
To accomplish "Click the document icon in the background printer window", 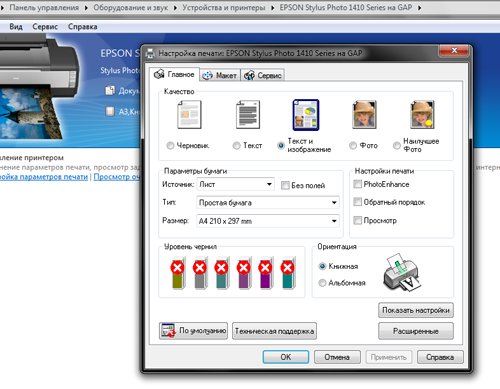I will [110, 90].
